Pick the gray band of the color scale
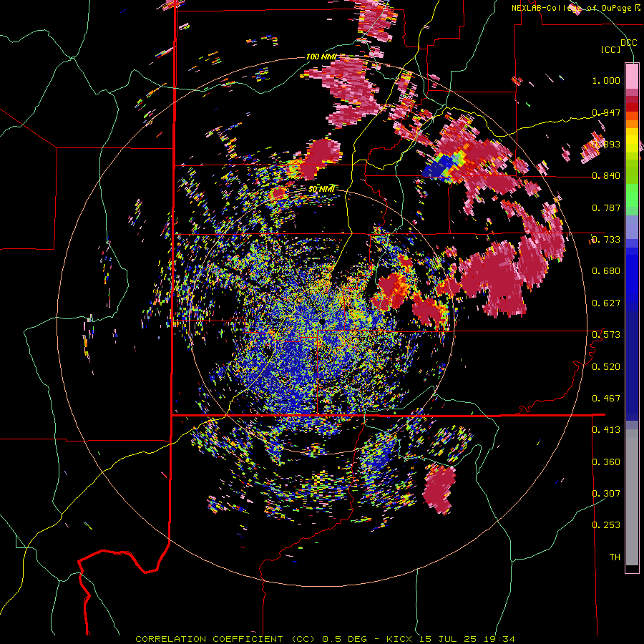This screenshot has height=644, width=644. (x=632, y=497)
